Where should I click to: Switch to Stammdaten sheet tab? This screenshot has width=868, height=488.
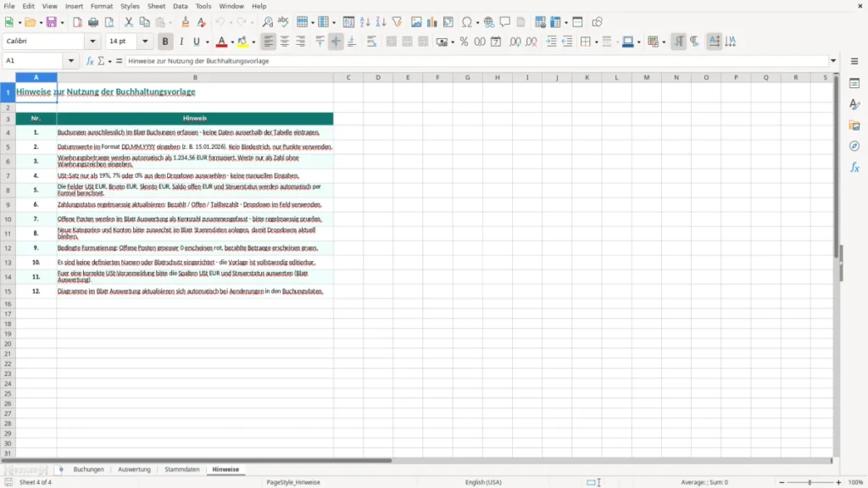point(182,469)
